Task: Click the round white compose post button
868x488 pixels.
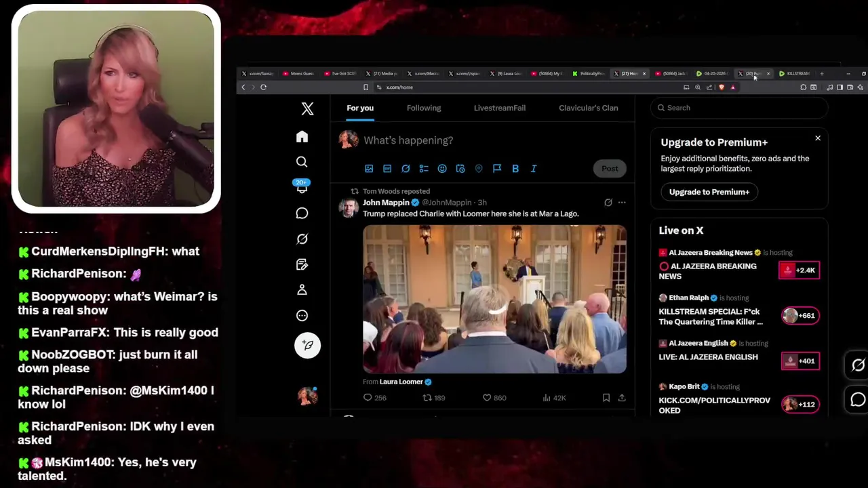Action: tap(307, 345)
